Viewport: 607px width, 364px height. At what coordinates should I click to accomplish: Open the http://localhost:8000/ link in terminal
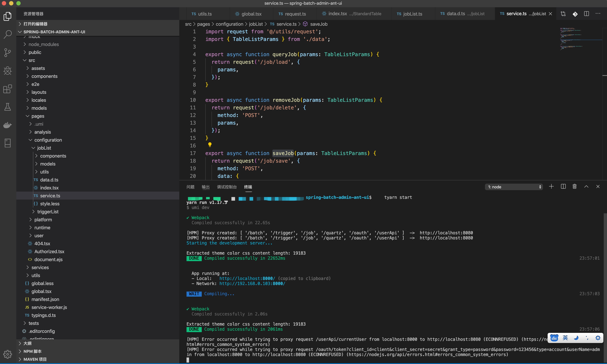(247, 278)
